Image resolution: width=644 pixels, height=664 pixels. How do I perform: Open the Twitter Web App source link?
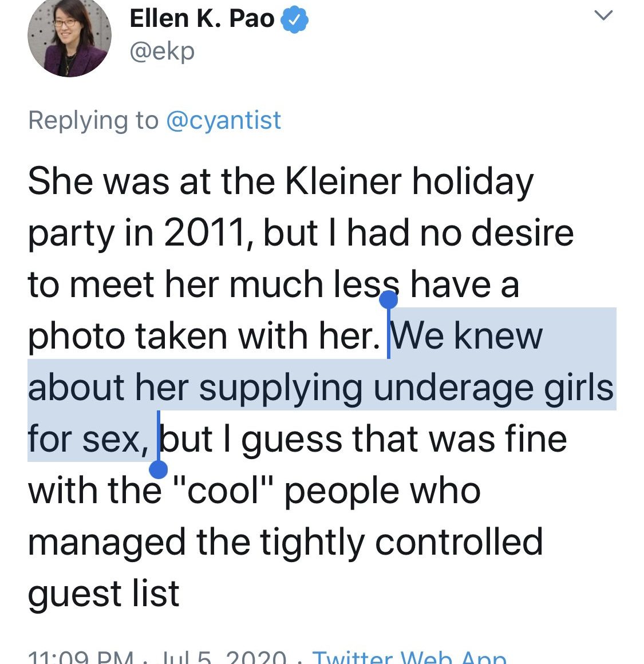[x=409, y=657]
